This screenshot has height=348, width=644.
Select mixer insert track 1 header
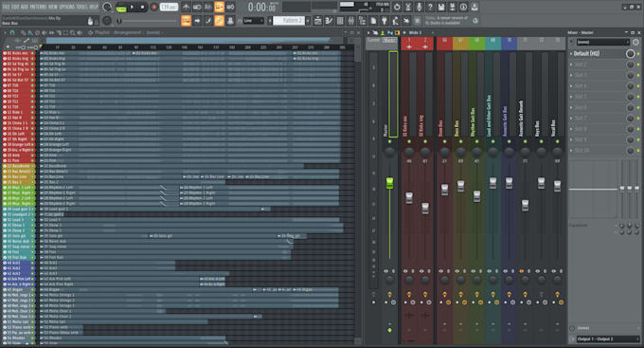pyautogui.click(x=409, y=44)
